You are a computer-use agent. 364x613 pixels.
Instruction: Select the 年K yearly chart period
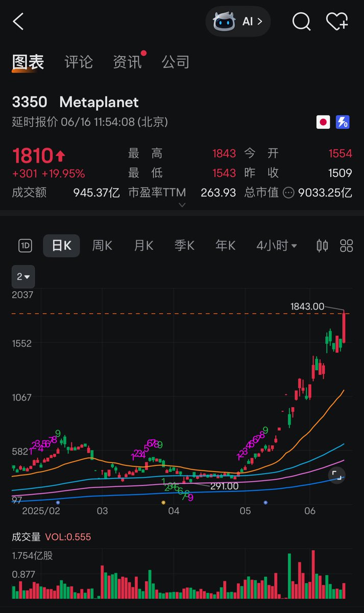[225, 246]
